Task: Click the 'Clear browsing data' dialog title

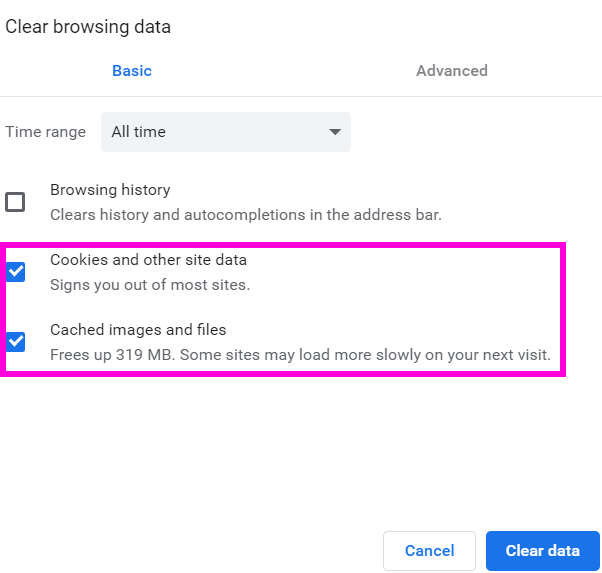Action: [88, 27]
